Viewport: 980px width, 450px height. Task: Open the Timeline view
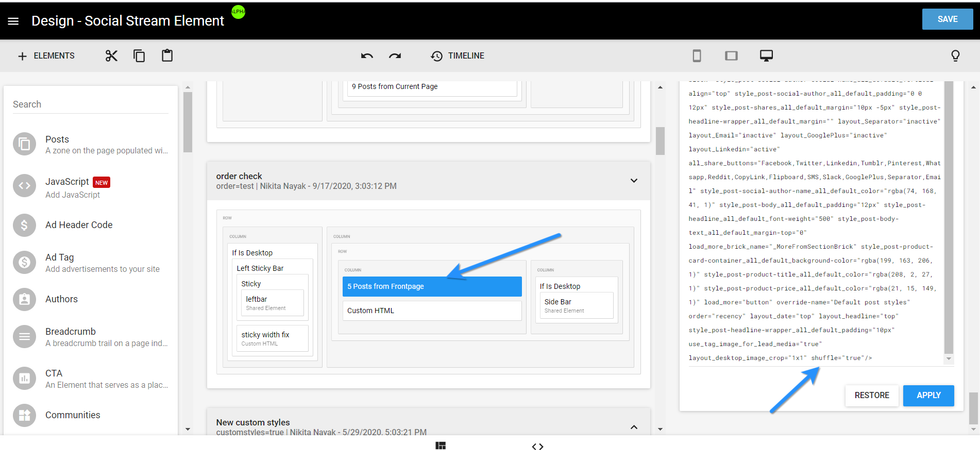click(x=458, y=56)
